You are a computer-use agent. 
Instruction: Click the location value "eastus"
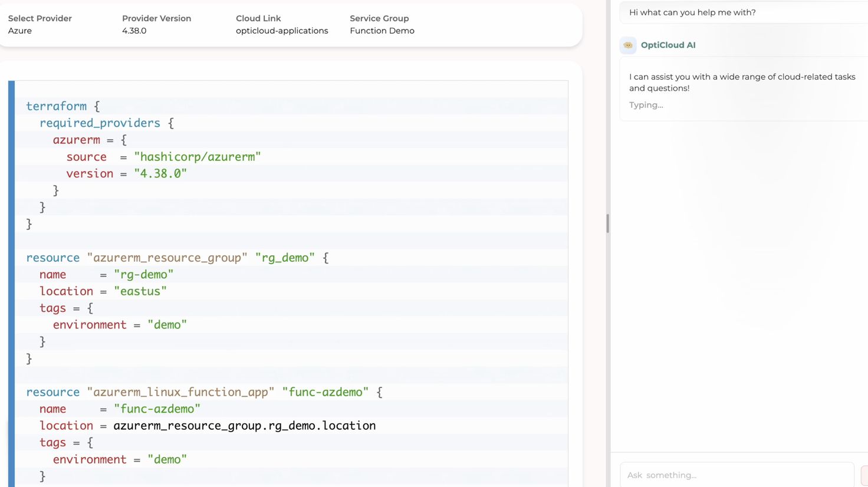140,291
